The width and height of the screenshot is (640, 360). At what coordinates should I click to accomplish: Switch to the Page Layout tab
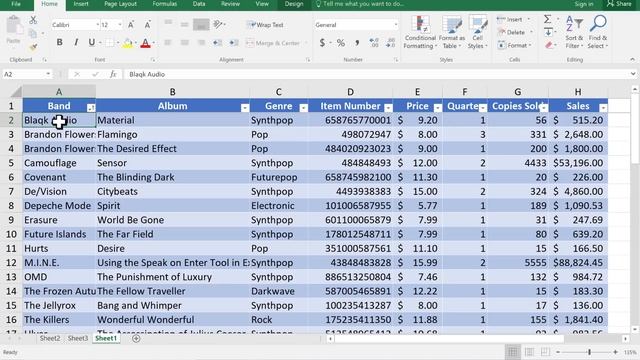pos(120,4)
